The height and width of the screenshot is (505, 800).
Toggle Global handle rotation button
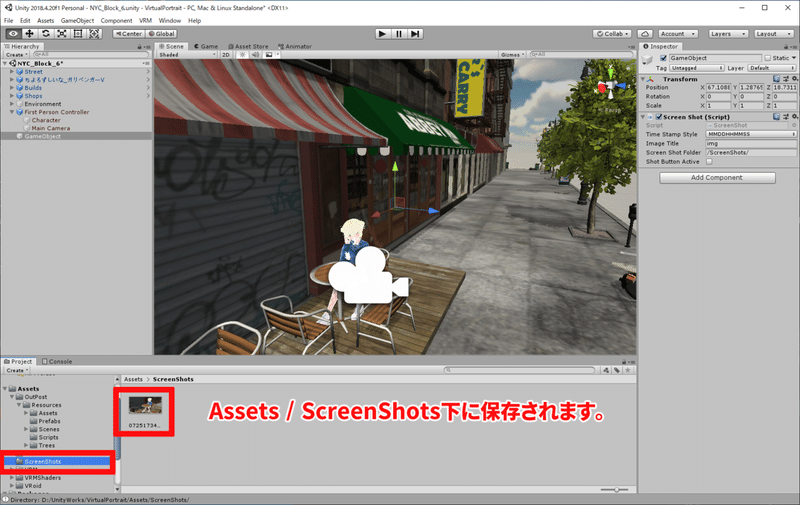[x=161, y=34]
